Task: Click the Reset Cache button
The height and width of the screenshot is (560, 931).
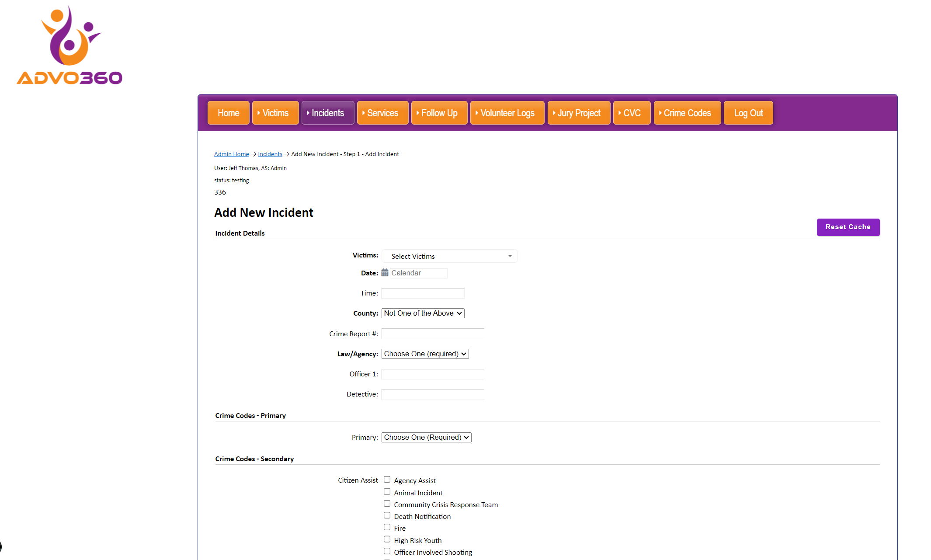Action: click(848, 227)
